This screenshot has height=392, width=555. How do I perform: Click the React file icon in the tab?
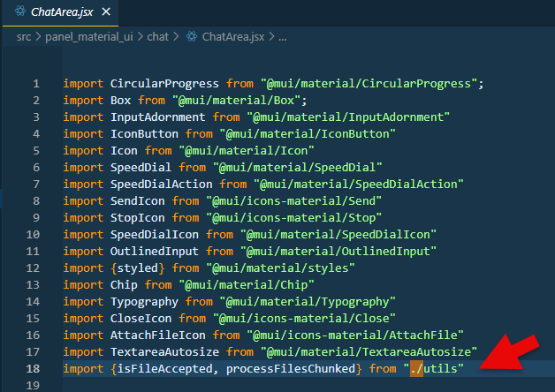[x=18, y=12]
